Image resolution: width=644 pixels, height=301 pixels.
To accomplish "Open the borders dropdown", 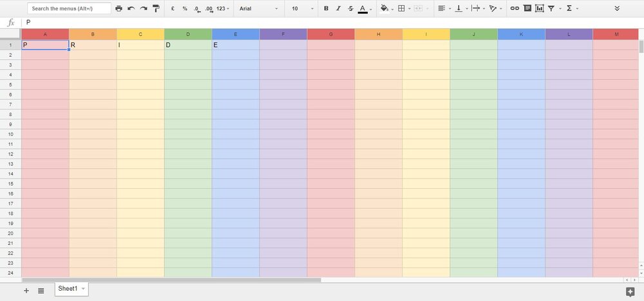I will click(404, 8).
